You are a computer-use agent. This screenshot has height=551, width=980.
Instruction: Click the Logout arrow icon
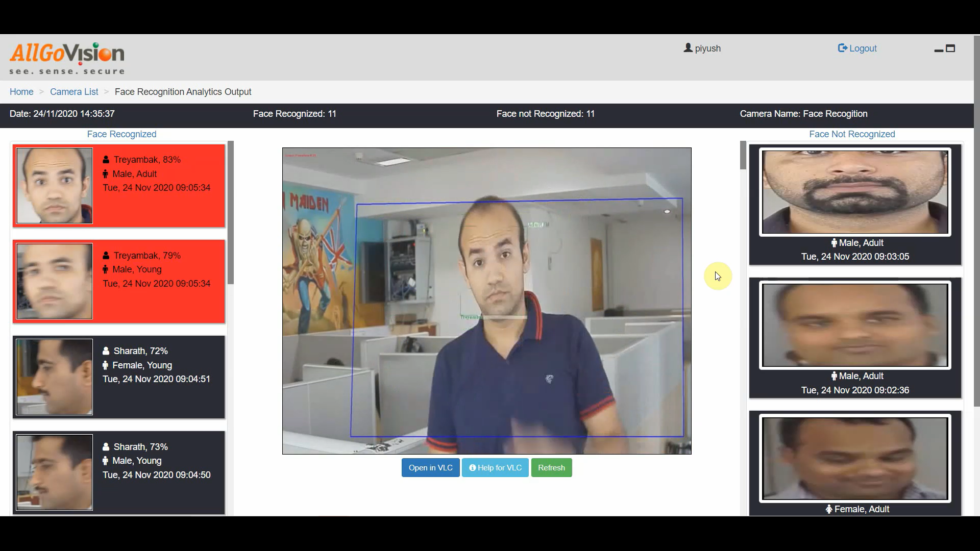[842, 48]
